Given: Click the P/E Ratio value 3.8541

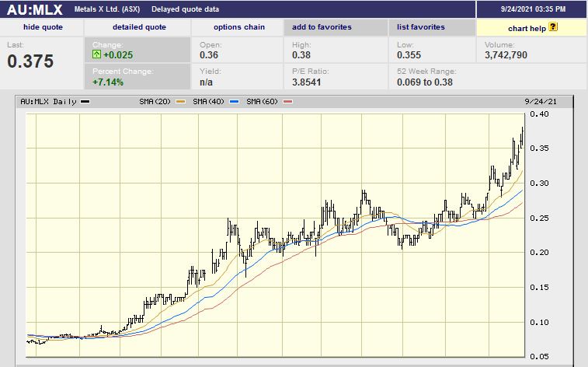Looking at the screenshot, I should pyautogui.click(x=310, y=81).
